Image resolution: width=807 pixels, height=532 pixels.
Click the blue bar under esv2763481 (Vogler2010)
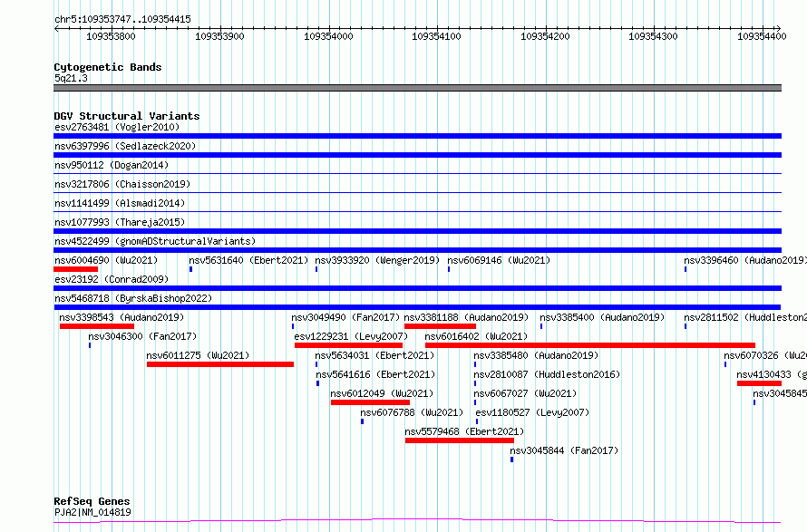click(x=417, y=136)
